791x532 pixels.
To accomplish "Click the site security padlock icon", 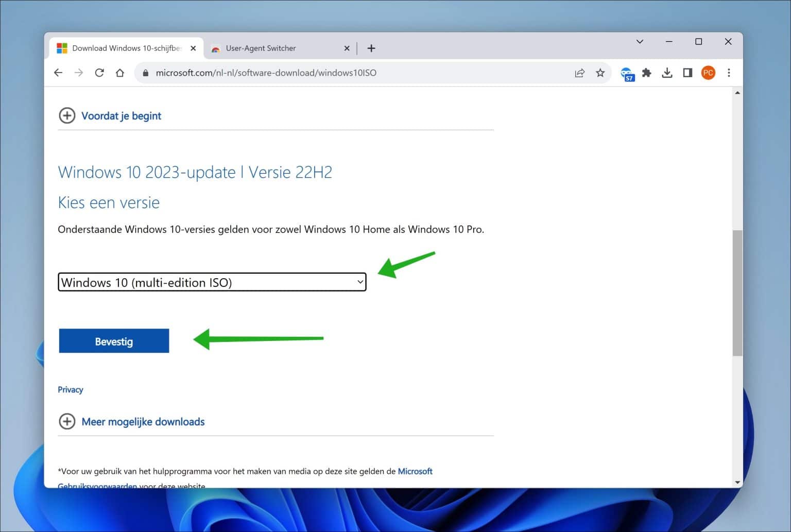I will 145,73.
